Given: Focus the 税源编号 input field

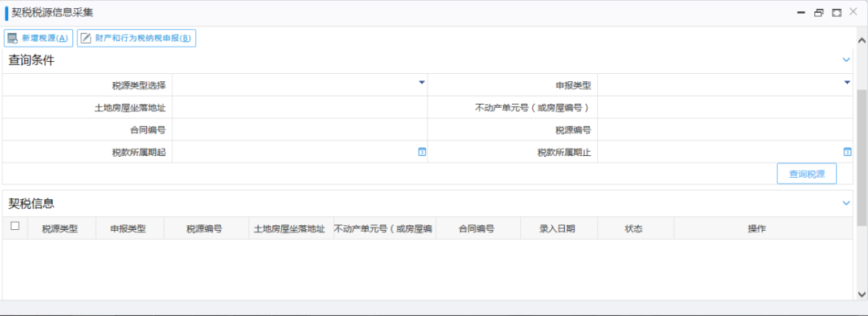Looking at the screenshot, I should 725,130.
